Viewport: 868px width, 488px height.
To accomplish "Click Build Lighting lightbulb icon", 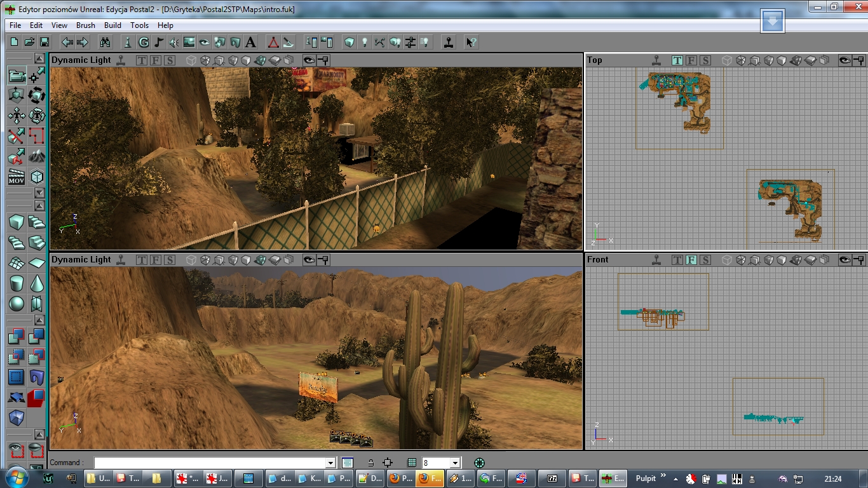I will pyautogui.click(x=365, y=42).
